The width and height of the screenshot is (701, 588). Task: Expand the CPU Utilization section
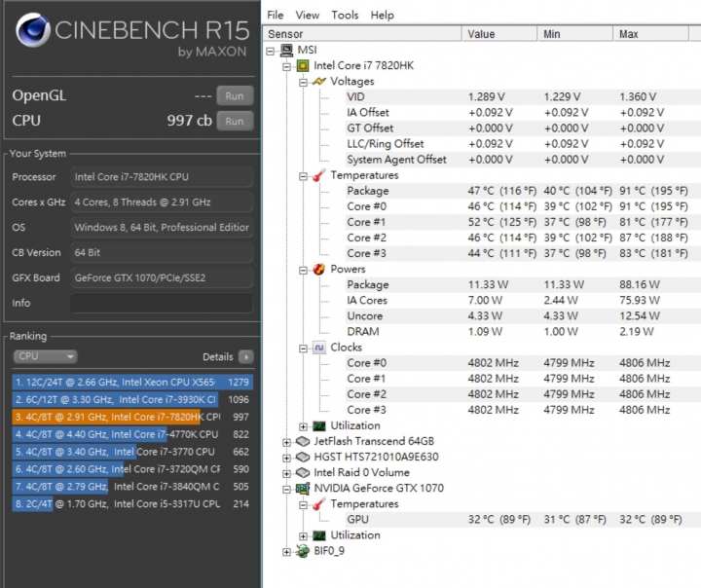pyautogui.click(x=303, y=427)
